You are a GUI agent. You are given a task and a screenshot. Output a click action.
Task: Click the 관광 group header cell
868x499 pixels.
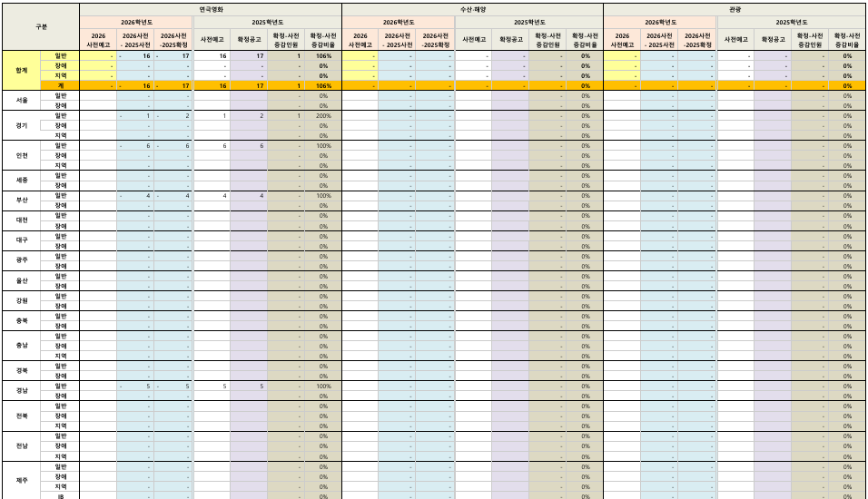pos(735,9)
